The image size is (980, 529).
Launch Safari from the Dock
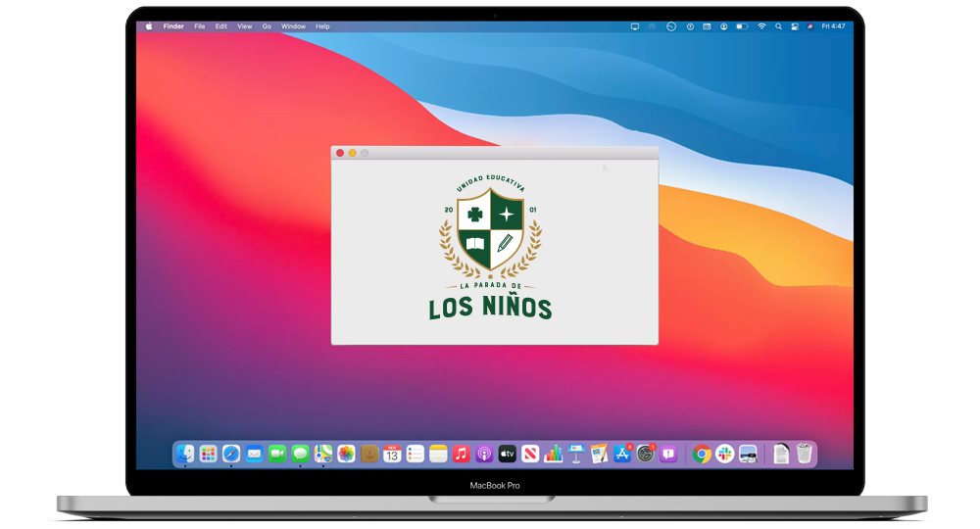[x=231, y=454]
